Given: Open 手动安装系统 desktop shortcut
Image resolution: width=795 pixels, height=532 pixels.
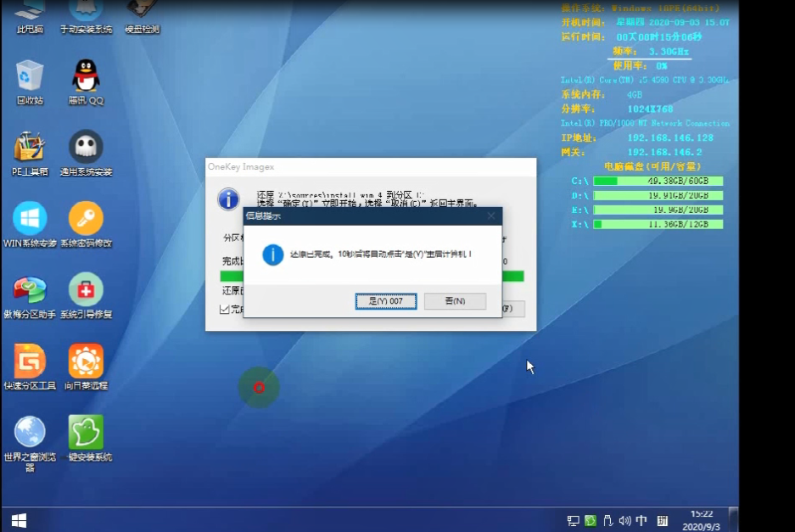Looking at the screenshot, I should click(x=86, y=17).
